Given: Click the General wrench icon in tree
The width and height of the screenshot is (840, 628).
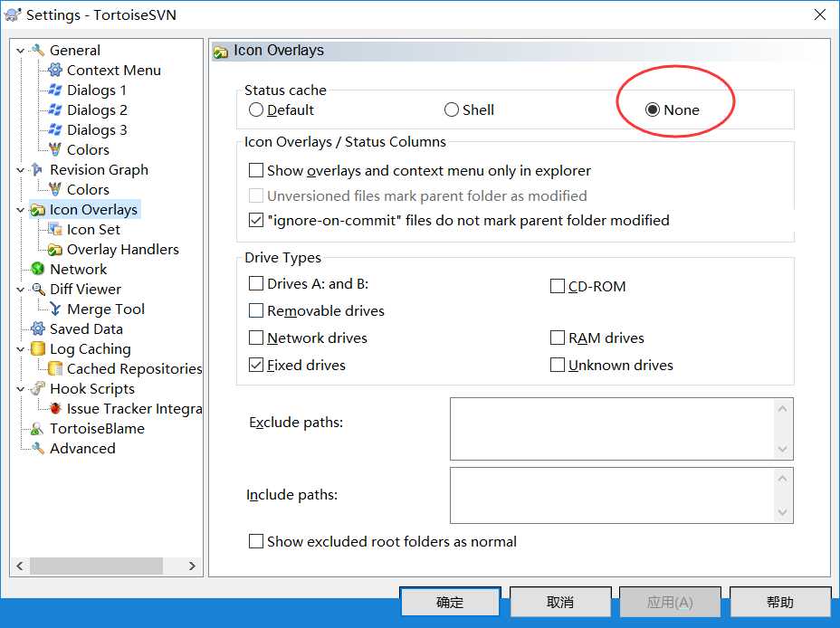Looking at the screenshot, I should [x=37, y=51].
